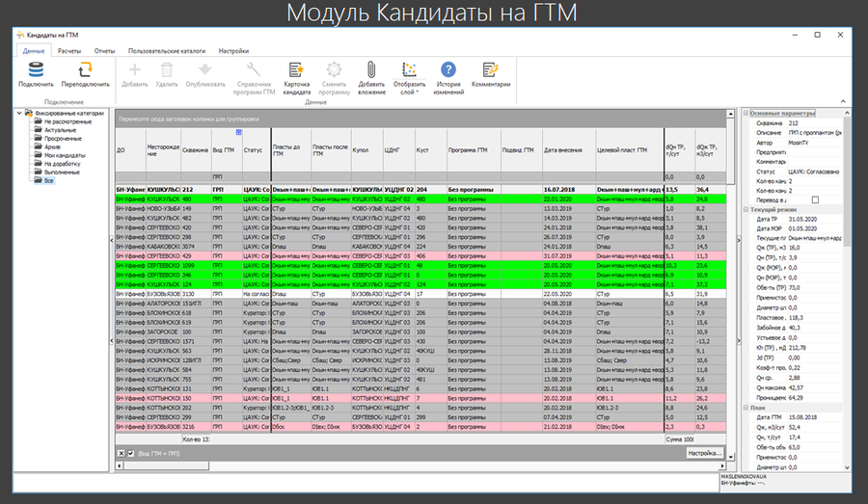Collapse the Основные параметры section
This screenshot has height=504, width=868.
[746, 113]
